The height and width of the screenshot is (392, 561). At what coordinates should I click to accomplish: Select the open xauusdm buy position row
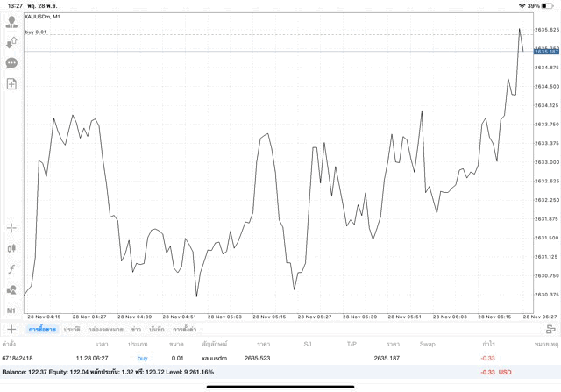pos(263,359)
